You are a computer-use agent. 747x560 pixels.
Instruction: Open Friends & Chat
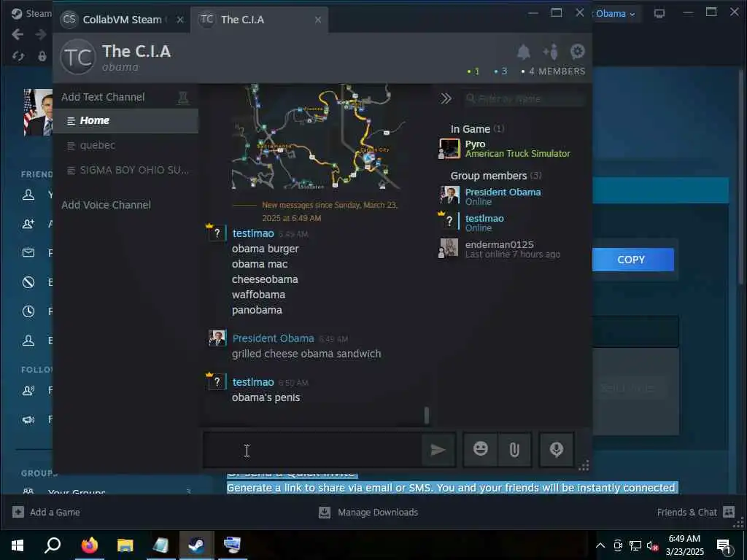tap(695, 513)
